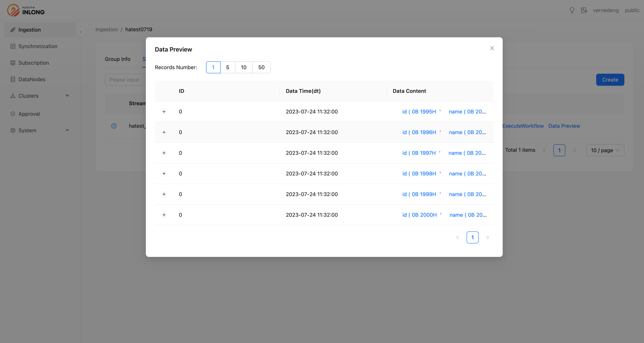Expand the Clusters sidebar menu

click(x=39, y=96)
